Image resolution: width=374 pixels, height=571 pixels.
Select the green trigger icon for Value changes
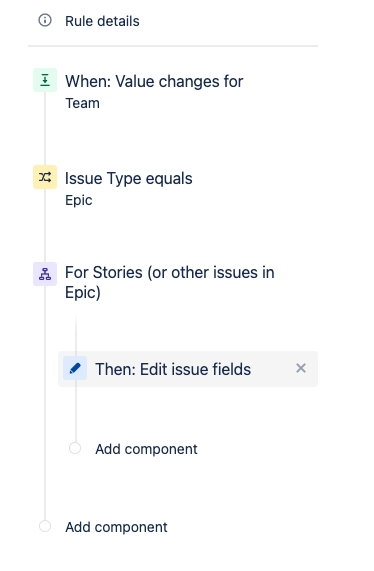click(45, 80)
